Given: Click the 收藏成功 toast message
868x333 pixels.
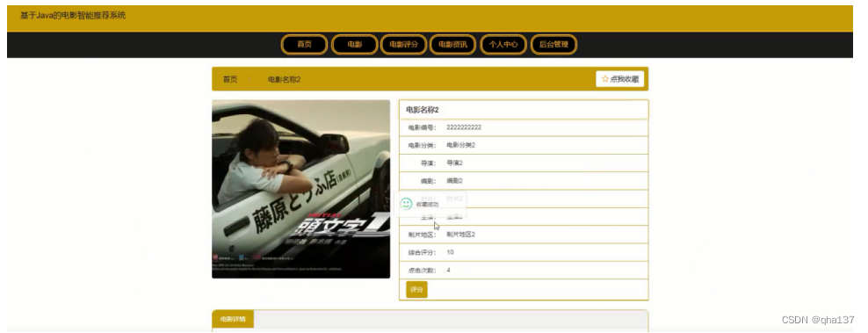Looking at the screenshot, I should tap(430, 204).
